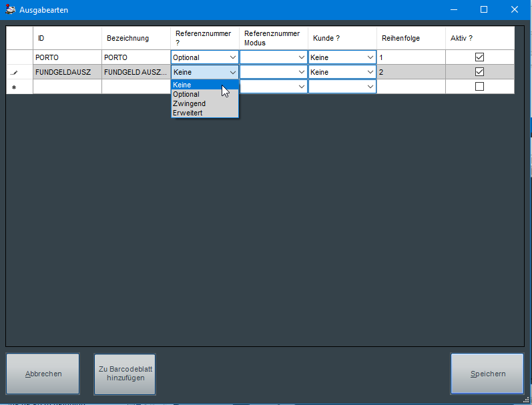
Task: Click the Ausgabearten window title icon
Action: [11, 10]
